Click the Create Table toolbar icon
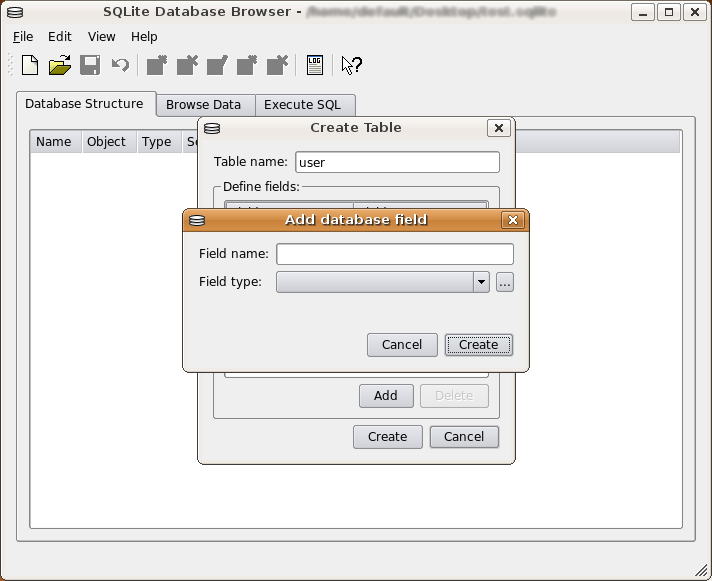This screenshot has height=581, width=712. 157,66
